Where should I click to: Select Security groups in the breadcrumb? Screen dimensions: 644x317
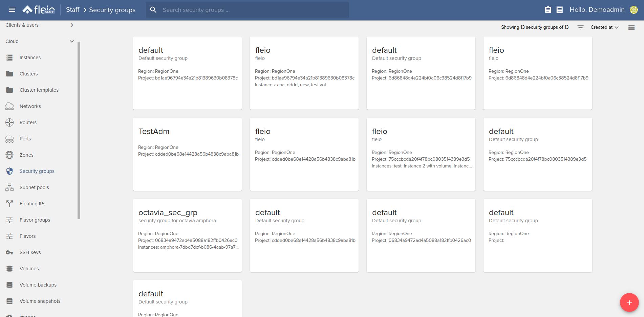click(x=112, y=10)
